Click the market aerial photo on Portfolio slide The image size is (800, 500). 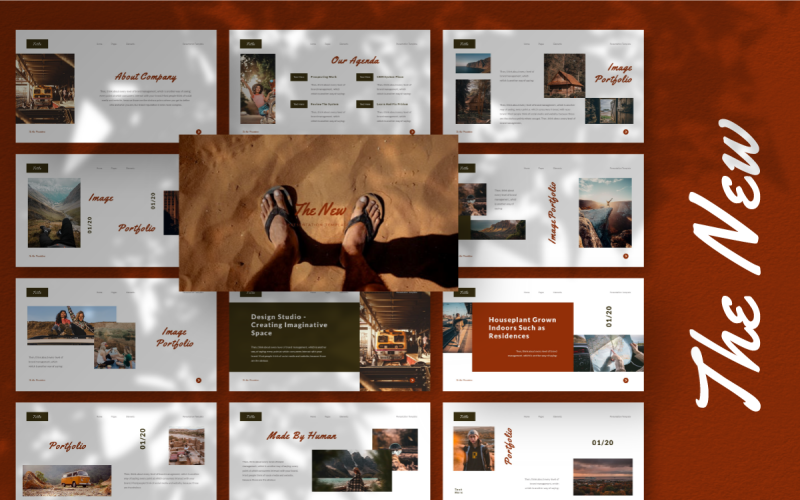click(x=187, y=447)
